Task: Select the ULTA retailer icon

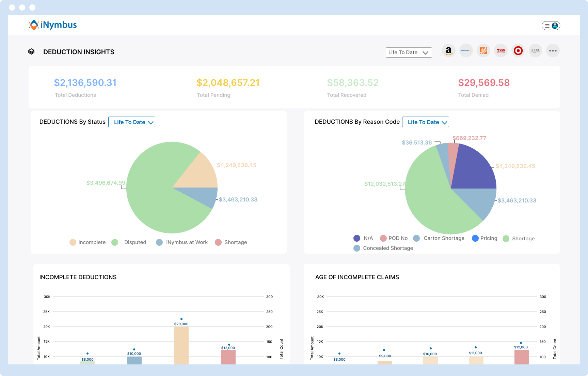Action: pyautogui.click(x=535, y=50)
